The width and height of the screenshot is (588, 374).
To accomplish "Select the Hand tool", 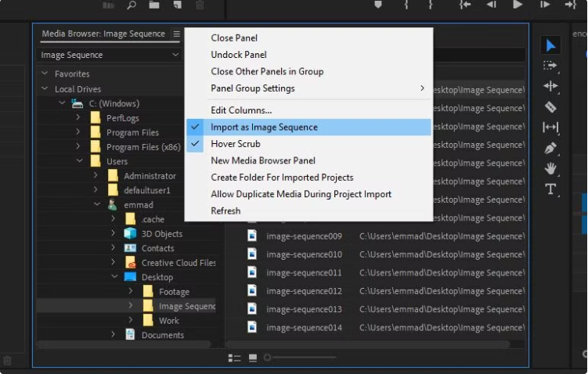I will (x=550, y=169).
